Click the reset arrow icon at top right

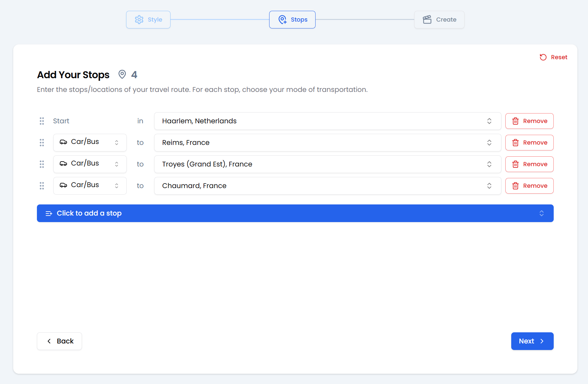(543, 57)
